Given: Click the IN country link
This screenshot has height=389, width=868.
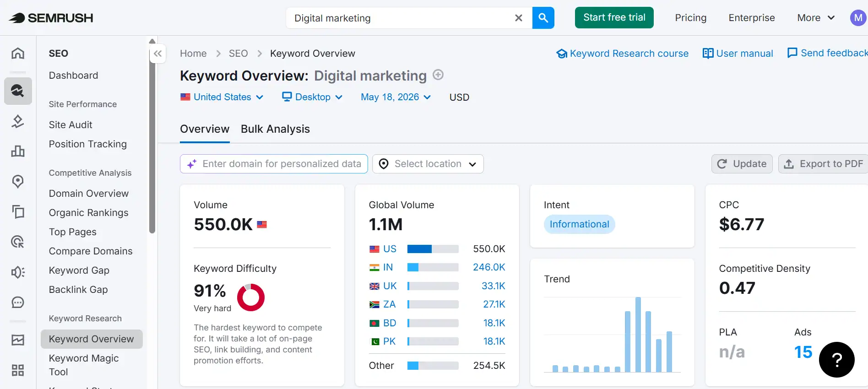Looking at the screenshot, I should pos(388,267).
